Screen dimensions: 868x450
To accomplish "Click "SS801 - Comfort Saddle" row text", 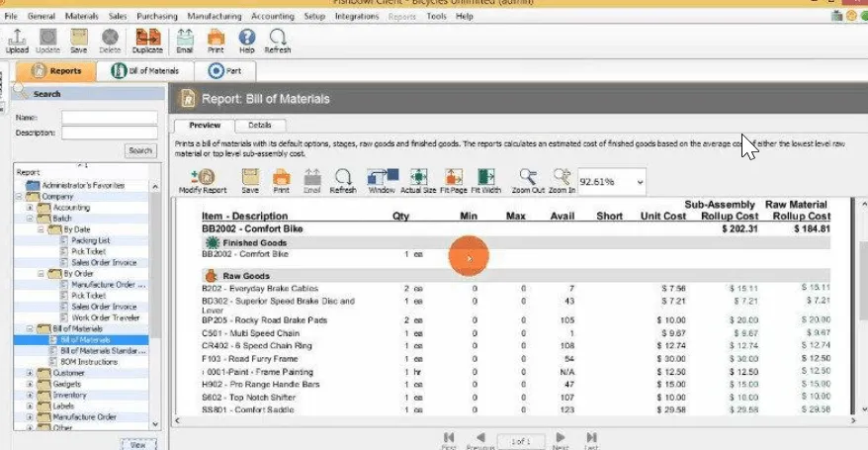I will (x=247, y=410).
